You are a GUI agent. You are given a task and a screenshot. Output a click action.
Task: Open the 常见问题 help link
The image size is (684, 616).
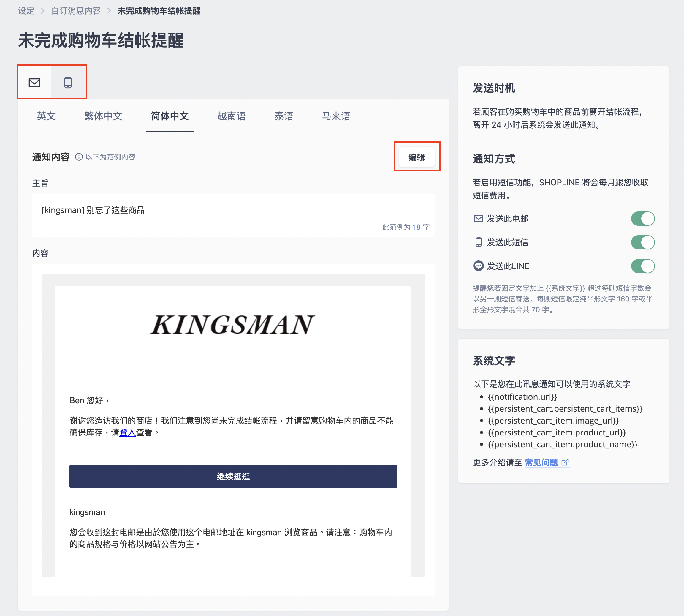pyautogui.click(x=541, y=462)
